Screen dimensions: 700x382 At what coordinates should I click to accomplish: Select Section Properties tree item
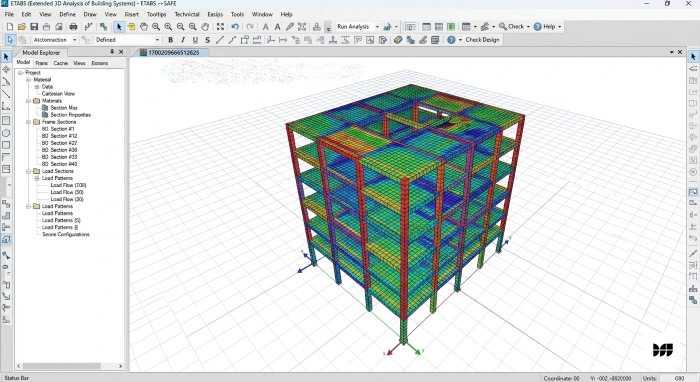[71, 115]
